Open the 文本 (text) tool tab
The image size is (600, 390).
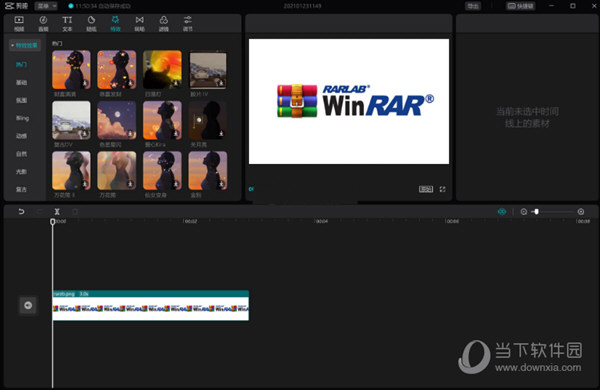tap(67, 23)
